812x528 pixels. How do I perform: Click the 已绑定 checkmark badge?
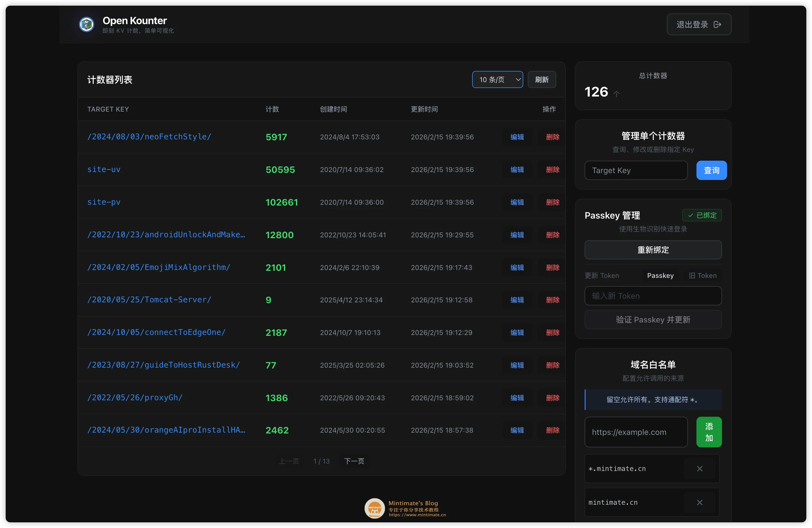click(702, 215)
